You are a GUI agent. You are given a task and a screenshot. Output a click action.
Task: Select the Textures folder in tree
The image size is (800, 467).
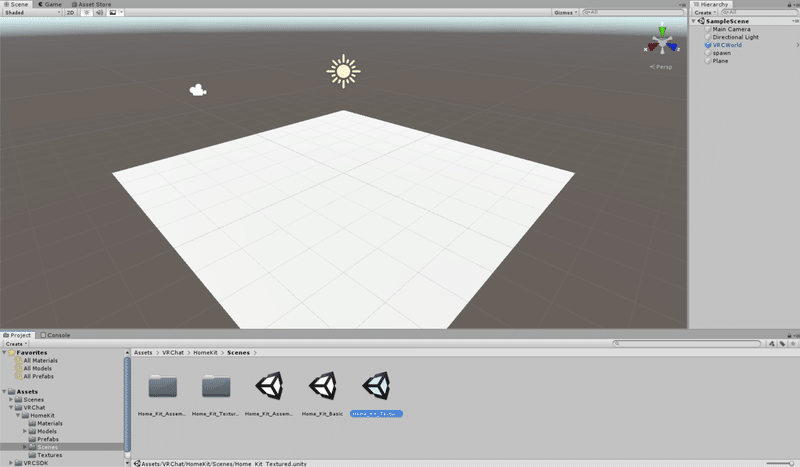click(x=45, y=455)
